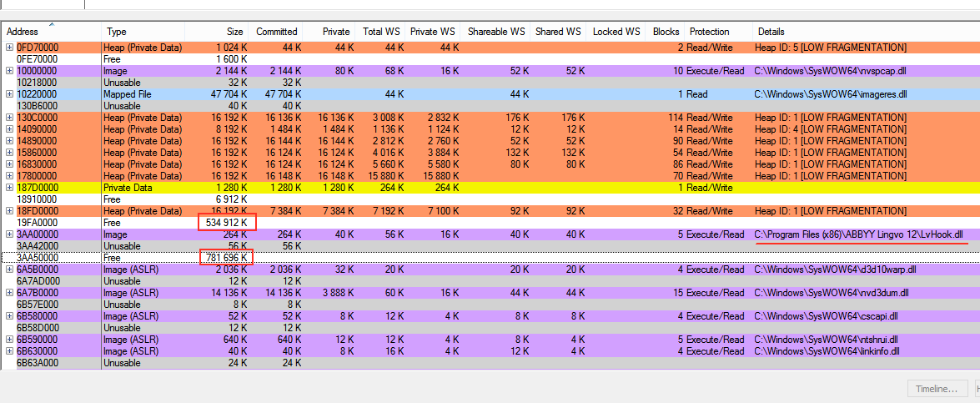980x403 pixels.
Task: Click the Protection column header
Action: tap(709, 32)
